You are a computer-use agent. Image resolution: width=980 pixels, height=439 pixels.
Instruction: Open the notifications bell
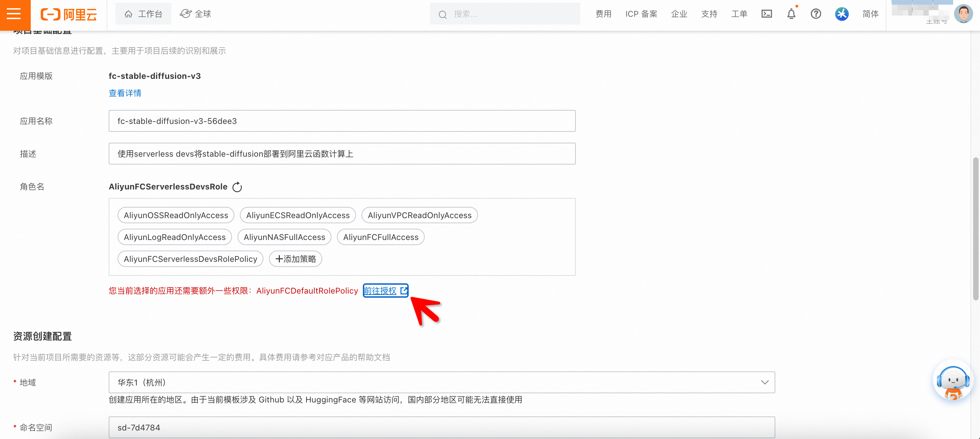pyautogui.click(x=791, y=14)
